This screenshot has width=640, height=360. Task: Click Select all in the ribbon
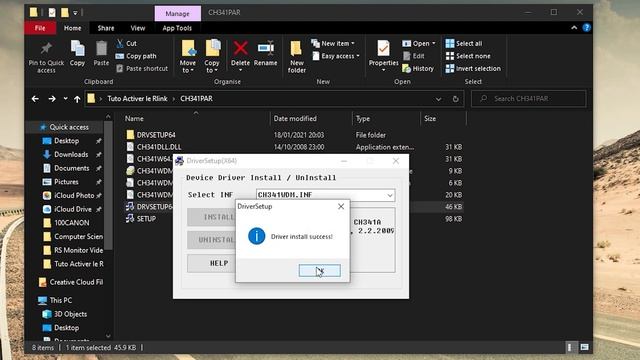tap(464, 43)
